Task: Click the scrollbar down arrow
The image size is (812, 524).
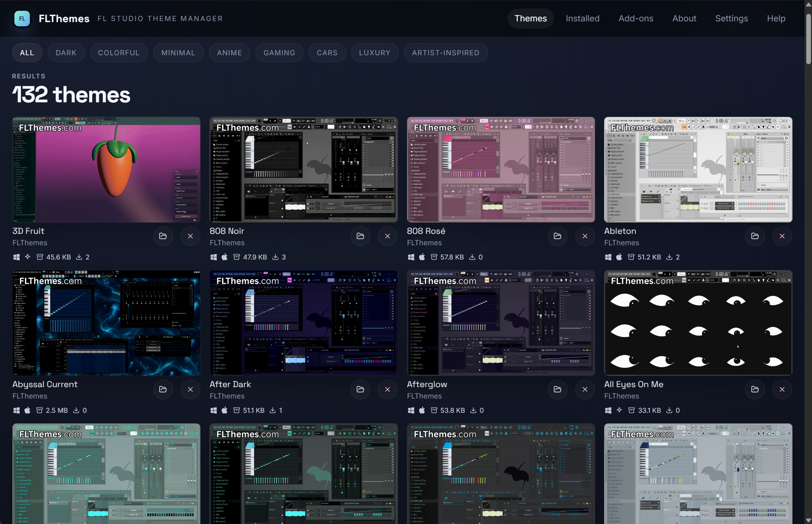Action: coord(808,520)
